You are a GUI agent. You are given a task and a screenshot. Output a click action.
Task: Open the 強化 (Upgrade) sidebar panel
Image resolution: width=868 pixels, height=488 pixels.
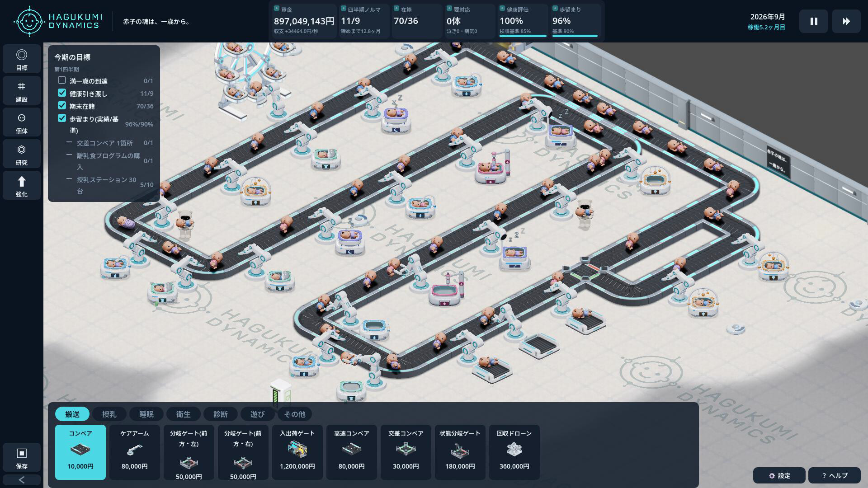tap(22, 185)
